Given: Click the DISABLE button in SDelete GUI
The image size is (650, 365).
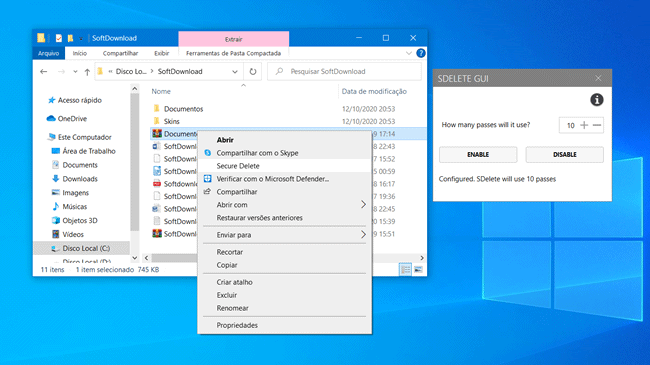Looking at the screenshot, I should tap(565, 154).
